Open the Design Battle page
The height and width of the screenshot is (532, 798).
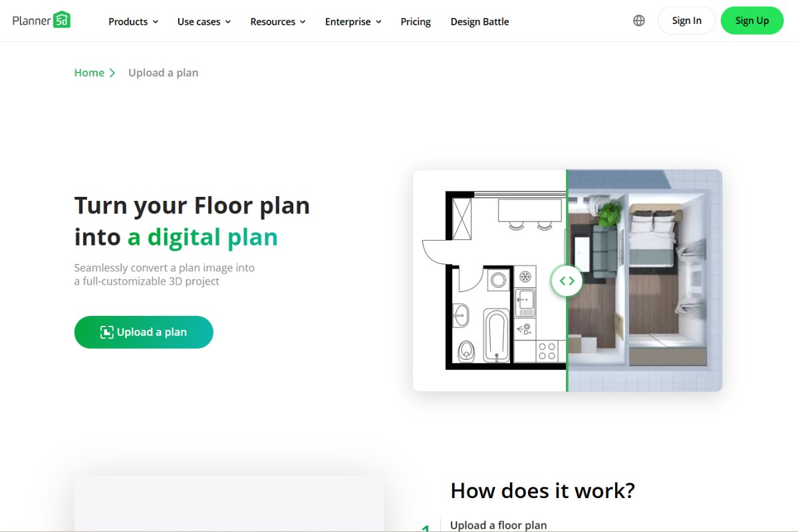point(479,21)
